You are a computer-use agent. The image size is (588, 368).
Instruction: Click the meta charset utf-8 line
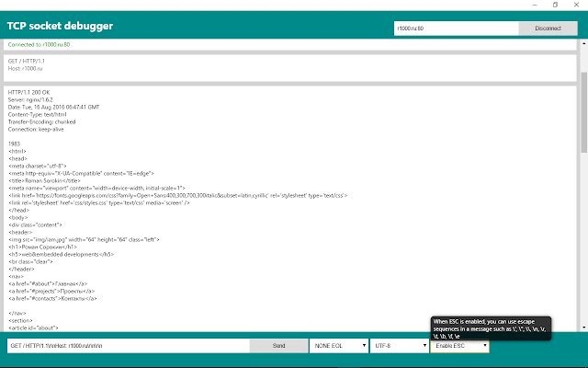point(37,166)
